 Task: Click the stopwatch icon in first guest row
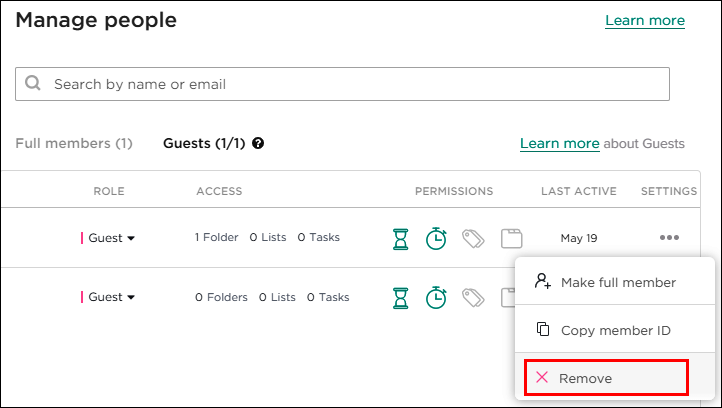[x=436, y=238]
